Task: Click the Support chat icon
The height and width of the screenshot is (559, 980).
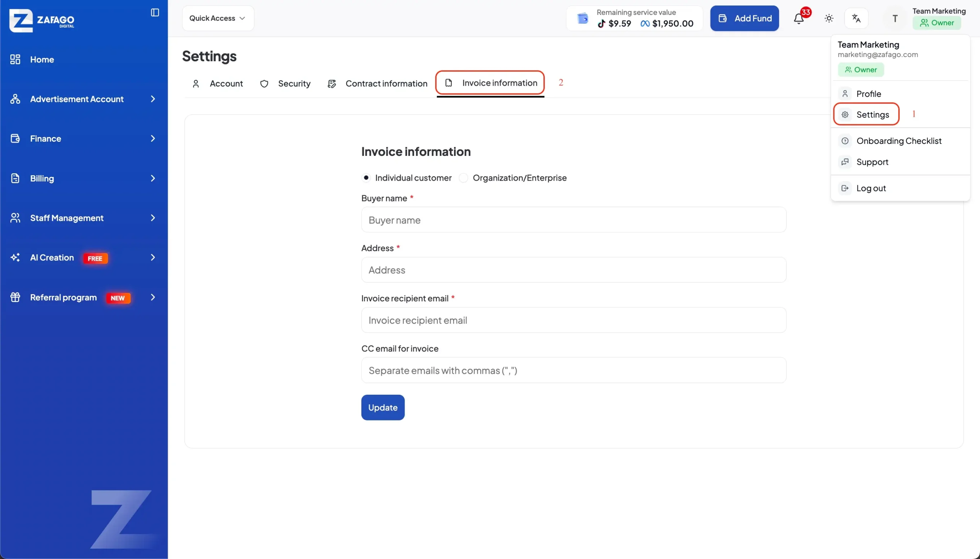Action: click(x=845, y=162)
